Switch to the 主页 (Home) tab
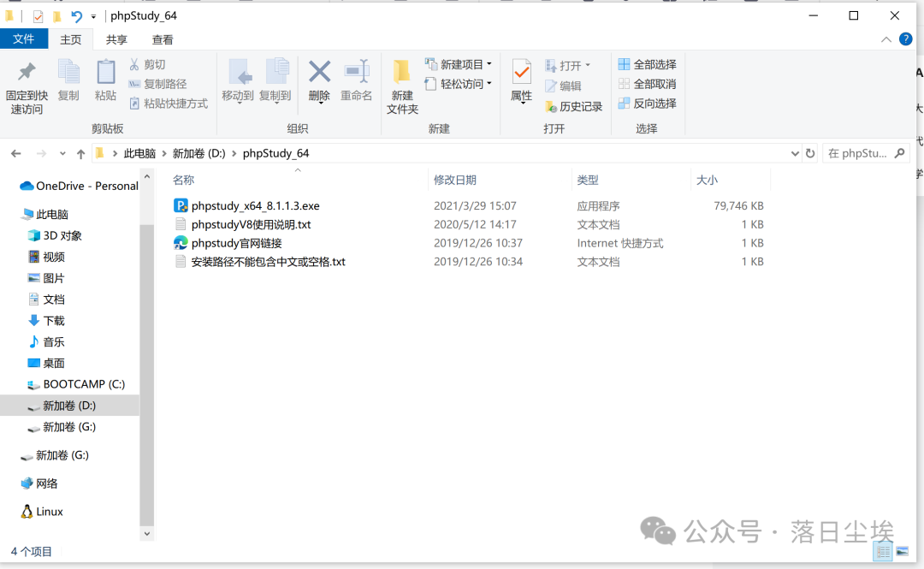Screen dimensions: 924x569 (71, 39)
